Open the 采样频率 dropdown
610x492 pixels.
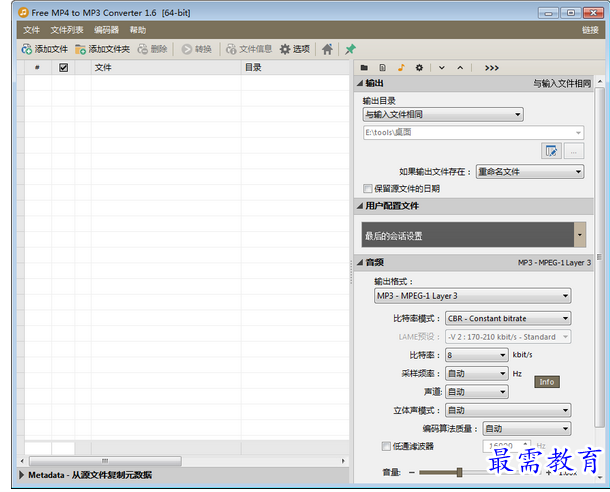coord(477,374)
